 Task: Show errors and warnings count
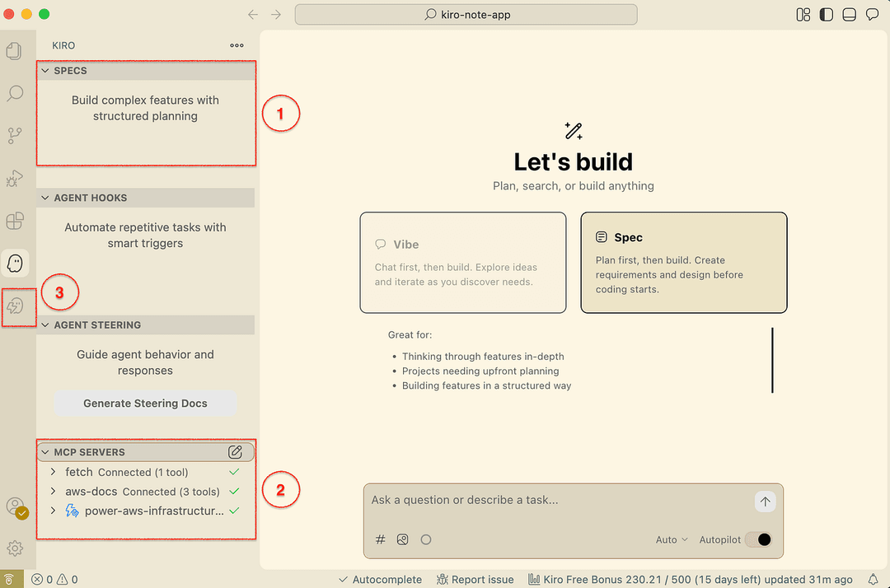pos(54,580)
